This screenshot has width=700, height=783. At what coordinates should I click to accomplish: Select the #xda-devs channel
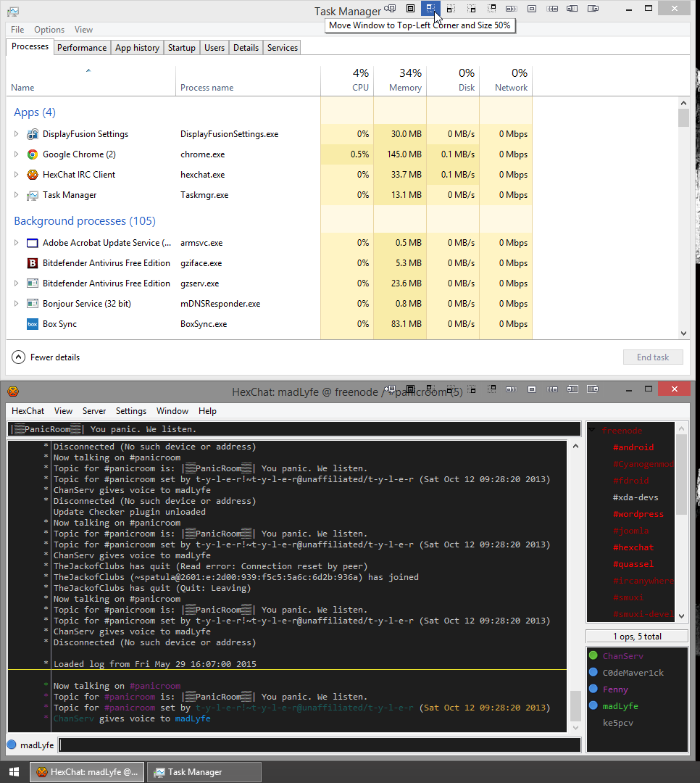(x=636, y=497)
